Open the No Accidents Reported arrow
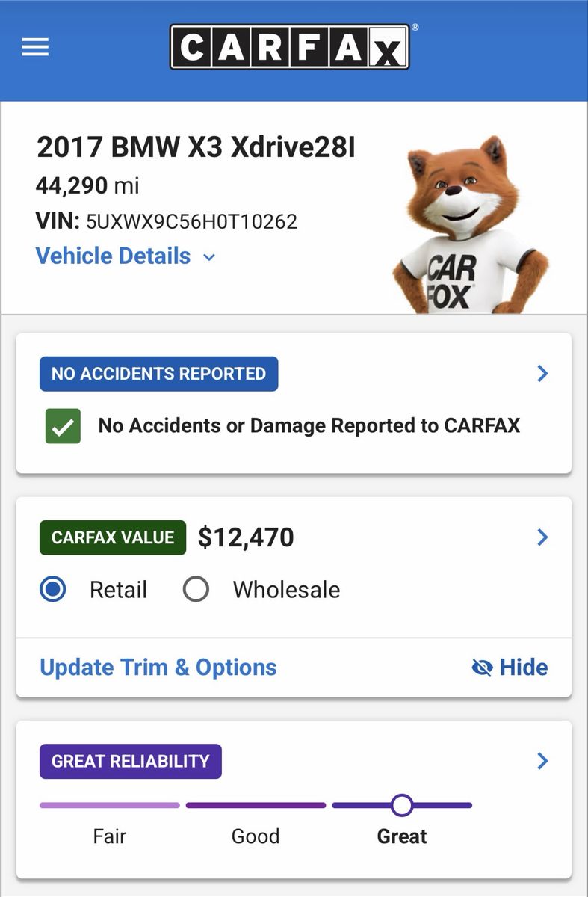 (543, 374)
